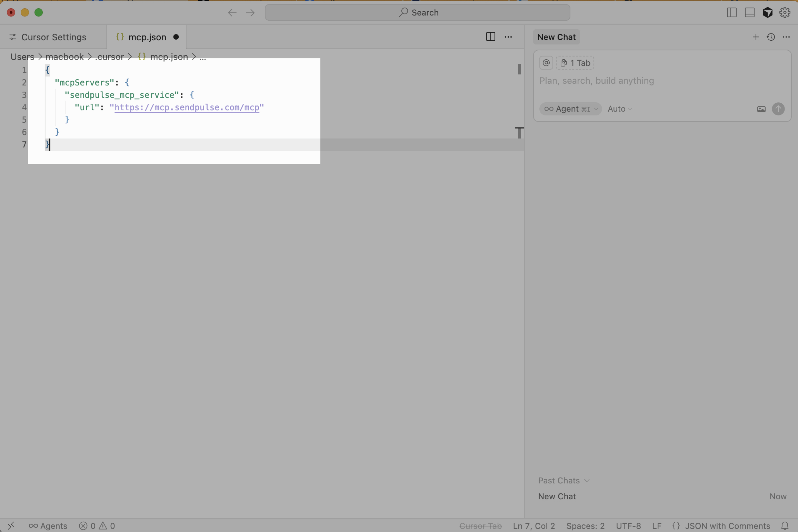Open notifications bell in status bar
This screenshot has height=532, width=798.
(785, 526)
